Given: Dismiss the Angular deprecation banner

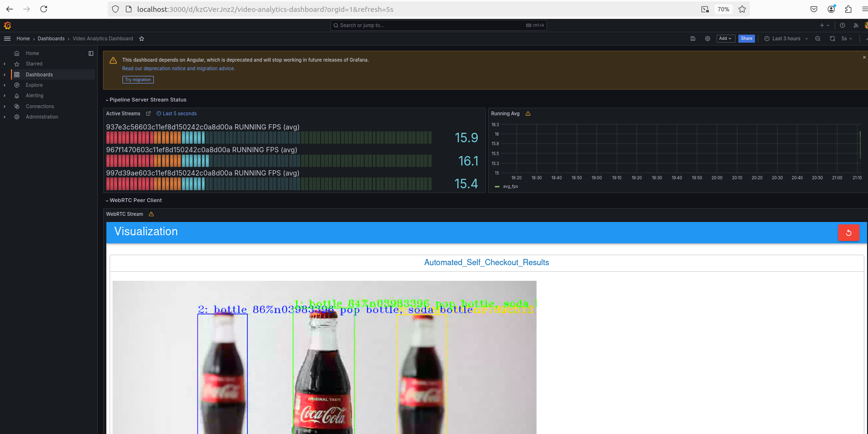Looking at the screenshot, I should click(x=864, y=57).
